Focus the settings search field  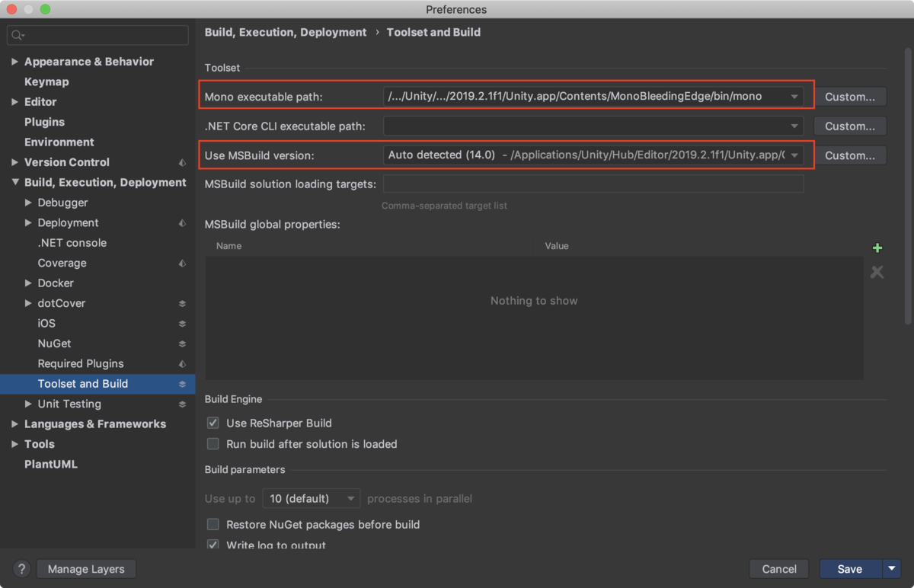(x=97, y=35)
